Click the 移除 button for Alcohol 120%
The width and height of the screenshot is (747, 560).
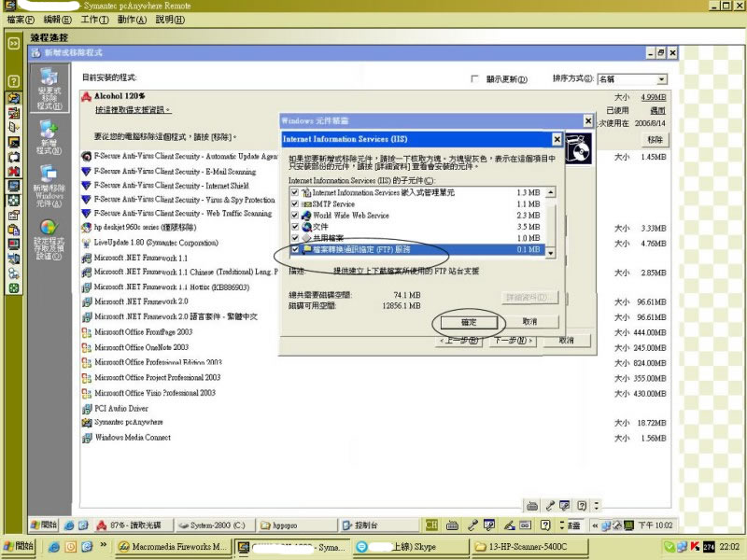click(655, 139)
